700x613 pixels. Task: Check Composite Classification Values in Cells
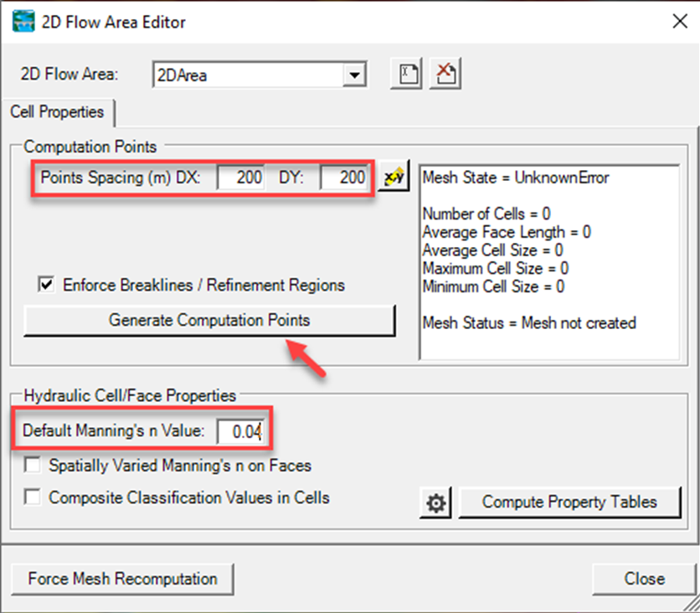(x=33, y=497)
